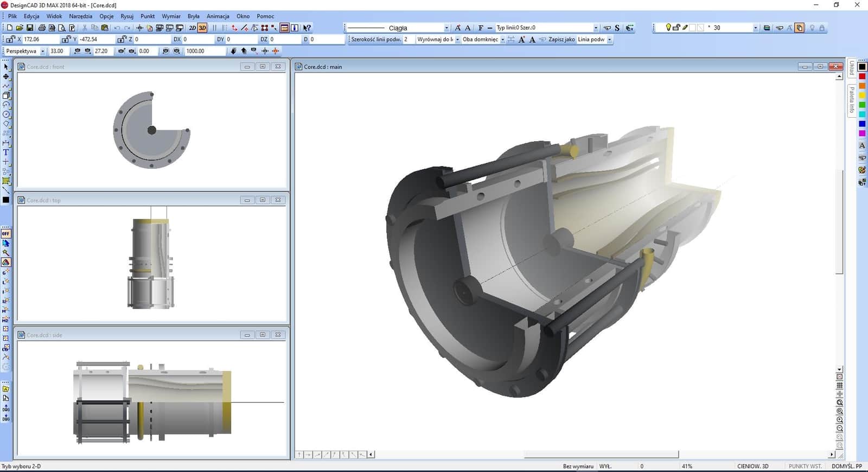Select the Text tool in left toolbar
The image size is (868, 472).
point(6,152)
